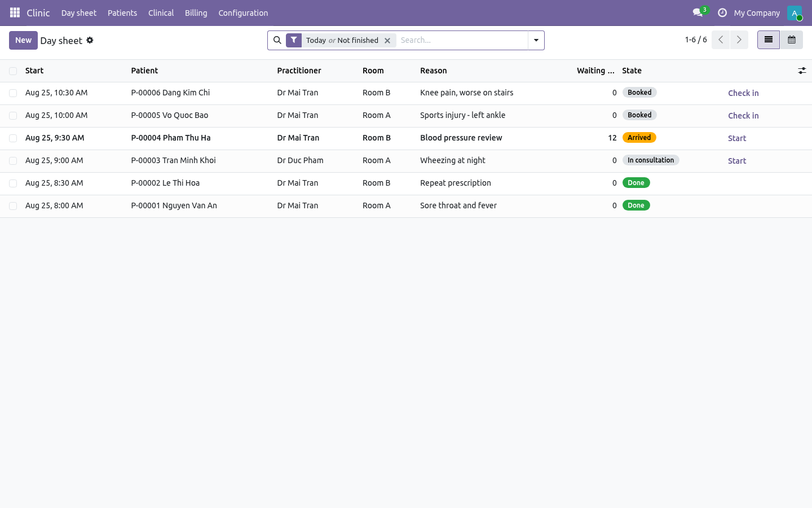
Task: Open My Company switcher
Action: (x=757, y=12)
